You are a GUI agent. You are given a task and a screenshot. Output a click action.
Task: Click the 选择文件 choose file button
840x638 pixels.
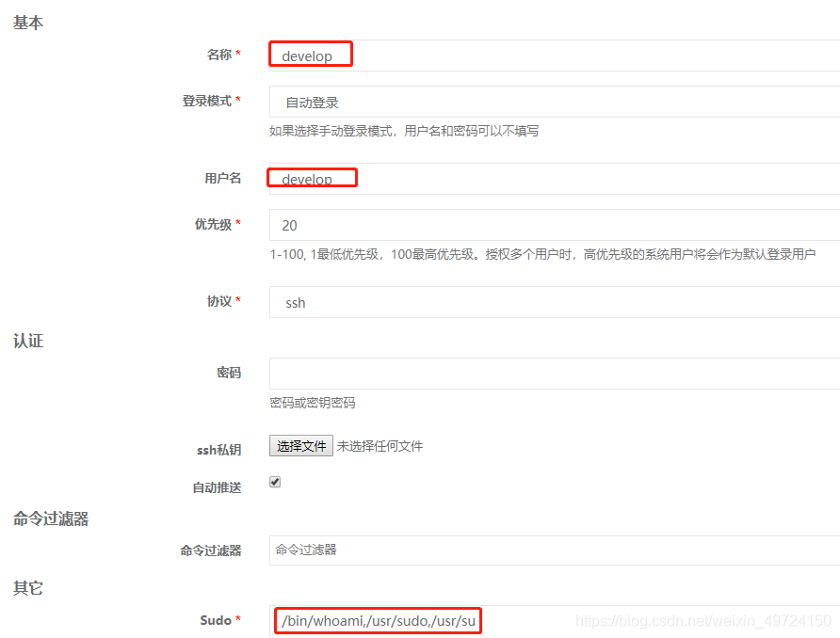pyautogui.click(x=301, y=446)
